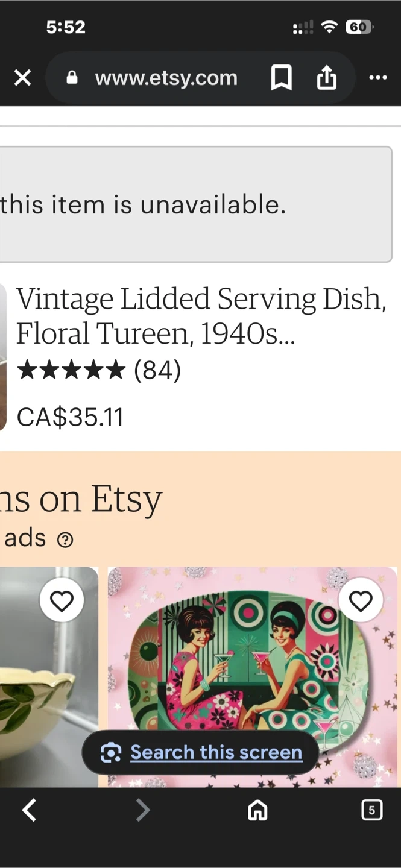Screen dimensions: 401x868
Task: Tap the padlock site security icon
Action: 72,78
